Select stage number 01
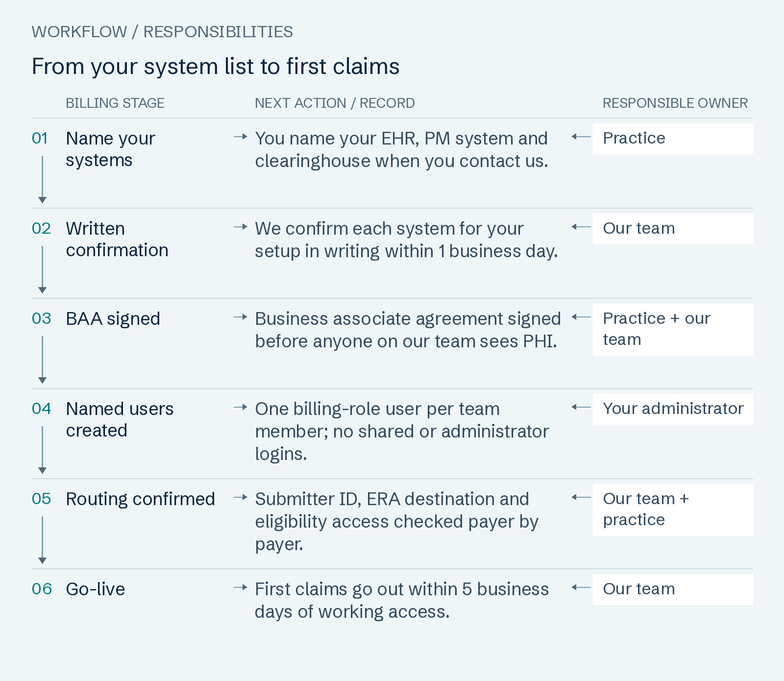This screenshot has width=784, height=681. [x=40, y=139]
